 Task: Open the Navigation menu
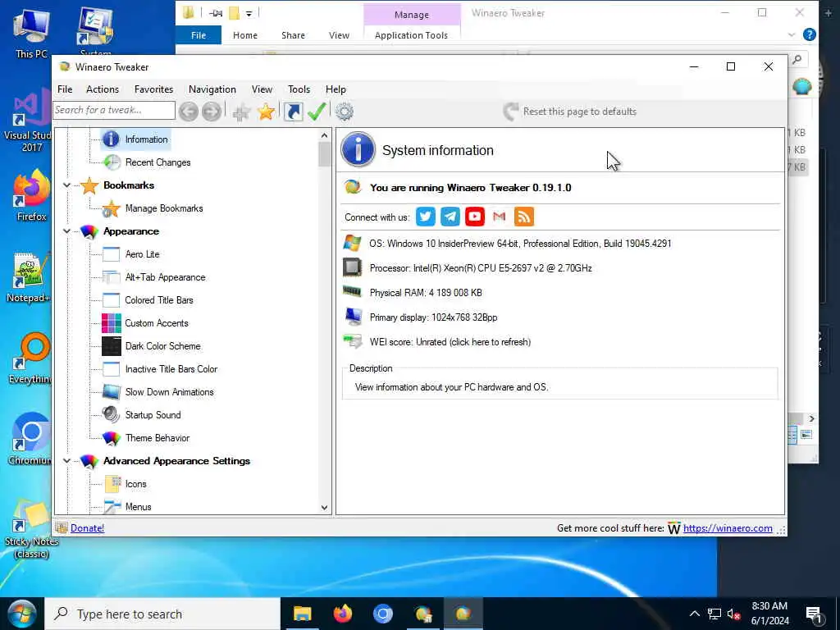(x=212, y=89)
